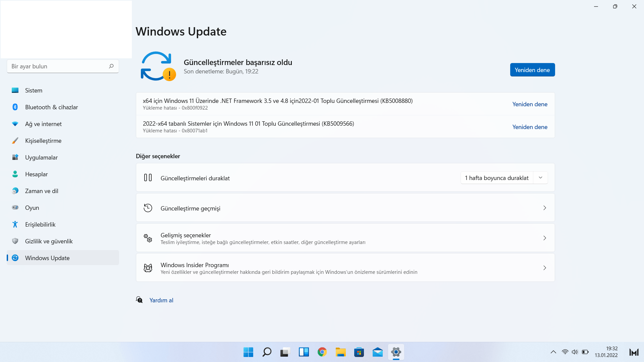The height and width of the screenshot is (362, 644).
Task: Open the Sistem settings section
Action: tap(34, 90)
